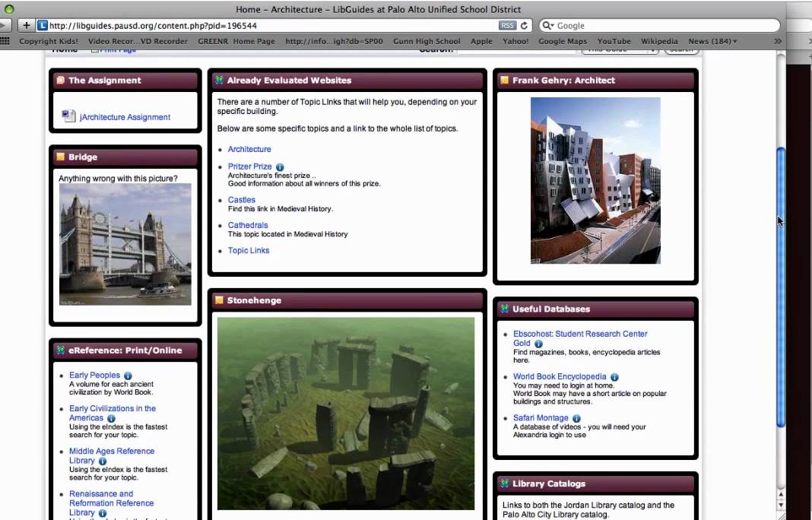
Task: Click the scrollbar down arrow
Action: pyautogui.click(x=780, y=505)
